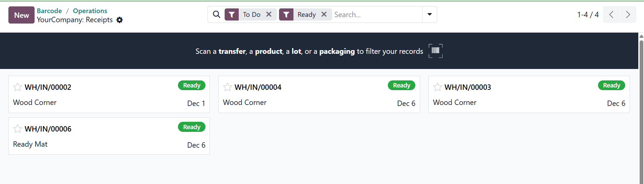Mark WH/IN/00003 as favorite with star
644x184 pixels.
[438, 87]
